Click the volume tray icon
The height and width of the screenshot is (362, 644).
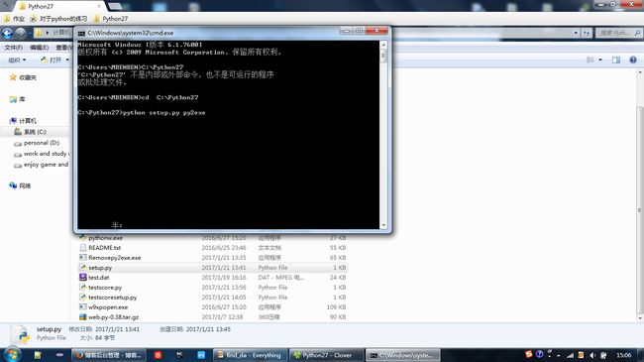pos(591,355)
